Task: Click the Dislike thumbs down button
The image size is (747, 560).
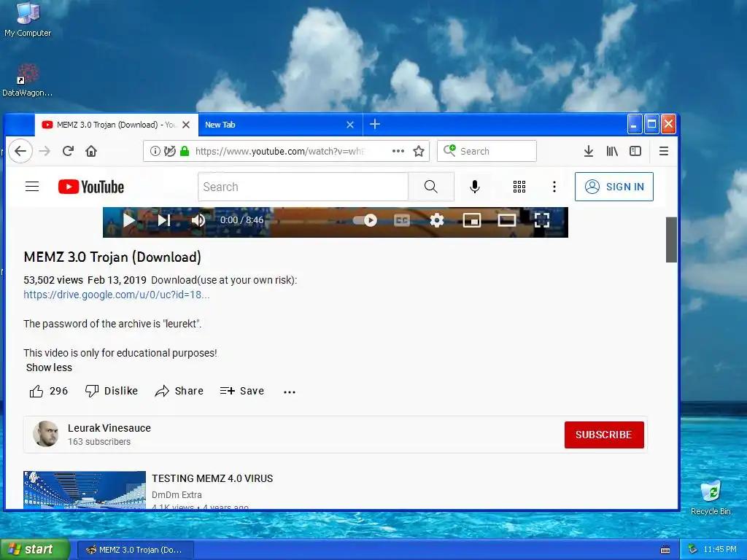Action: pyautogui.click(x=112, y=392)
